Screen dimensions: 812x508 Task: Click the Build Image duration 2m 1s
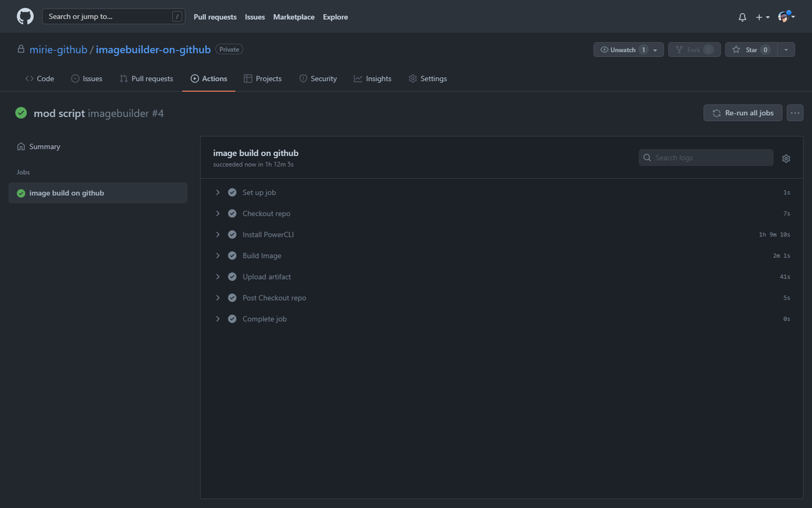pos(782,256)
